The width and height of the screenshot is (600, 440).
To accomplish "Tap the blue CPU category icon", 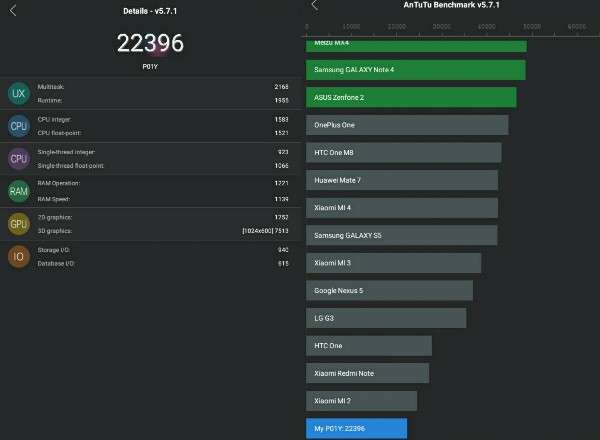I will 19,126.
